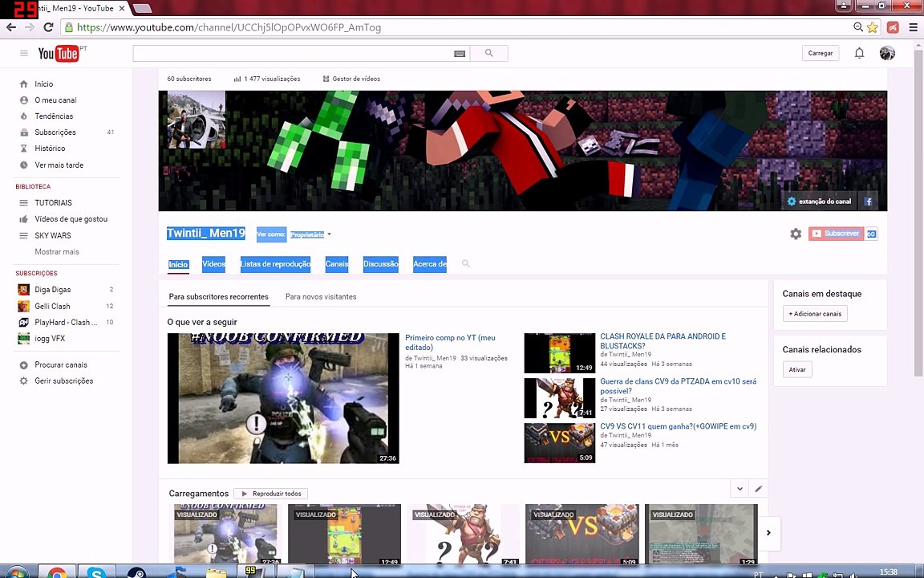Open 60 subscritores link
The height and width of the screenshot is (578, 924).
[189, 79]
